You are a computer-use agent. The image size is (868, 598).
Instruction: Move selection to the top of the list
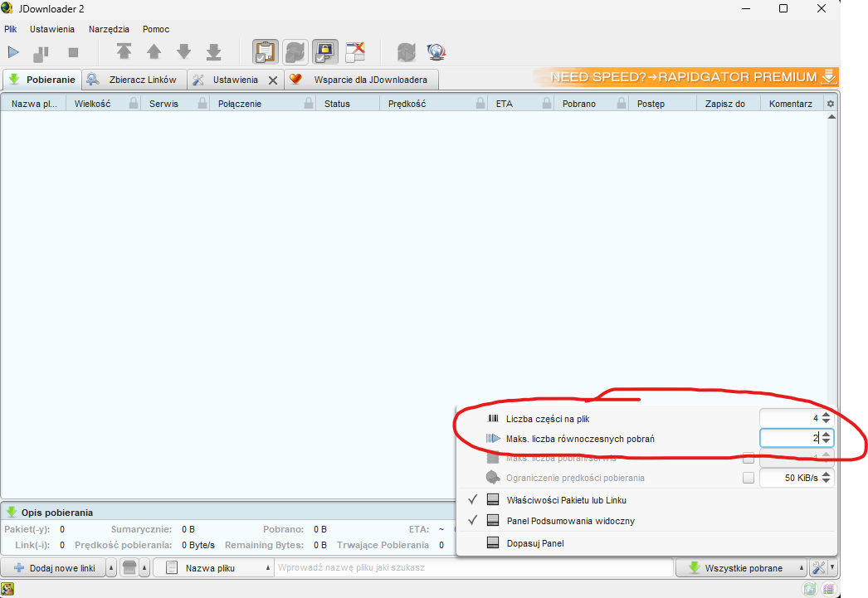click(x=124, y=52)
